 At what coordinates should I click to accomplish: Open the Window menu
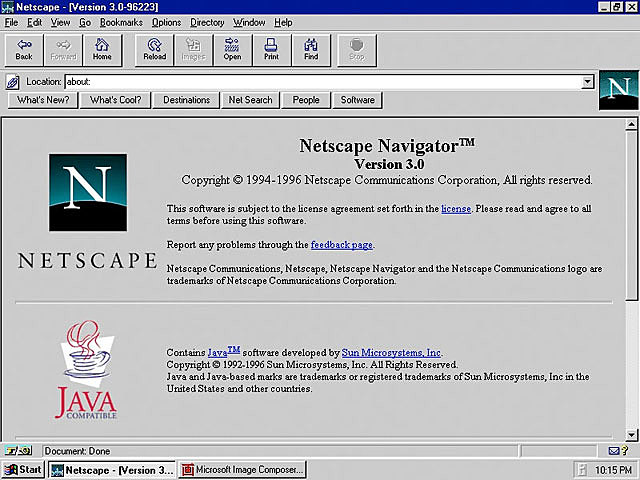coord(249,22)
